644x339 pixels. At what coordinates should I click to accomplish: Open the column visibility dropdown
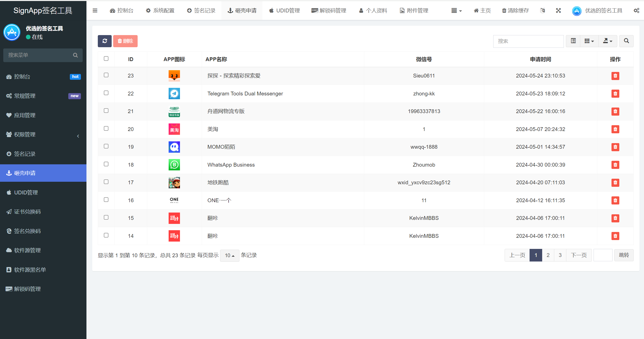click(589, 41)
